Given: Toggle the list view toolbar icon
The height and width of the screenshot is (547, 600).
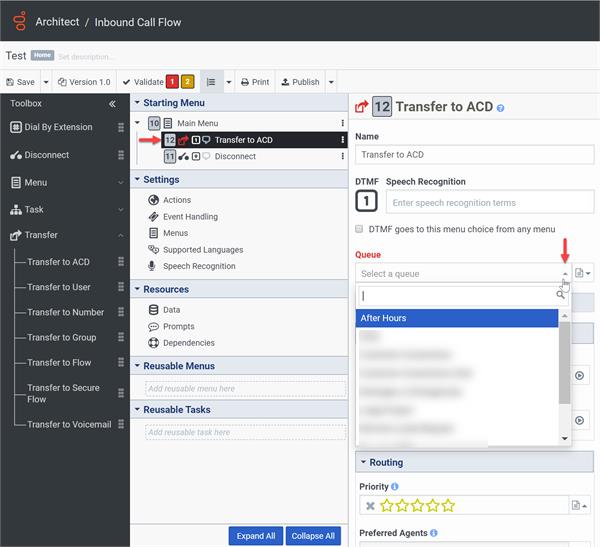Looking at the screenshot, I should tap(211, 82).
